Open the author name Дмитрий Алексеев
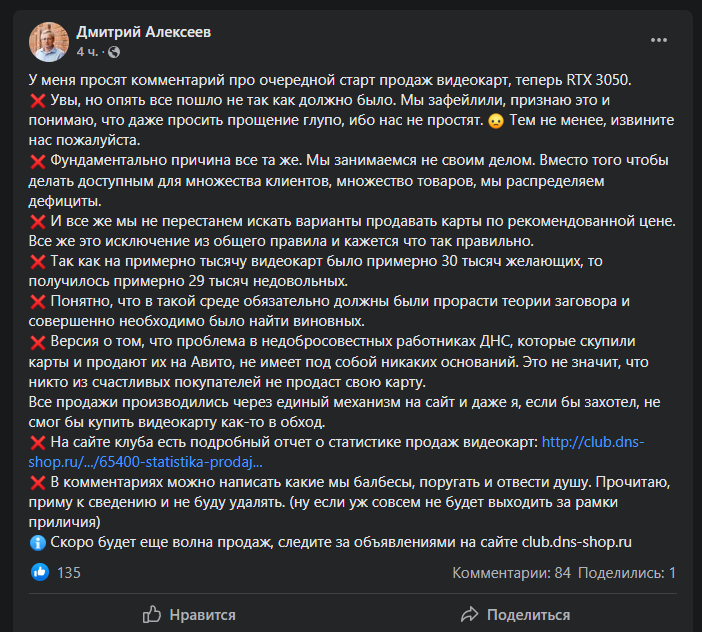This screenshot has height=632, width=702. 143,31
